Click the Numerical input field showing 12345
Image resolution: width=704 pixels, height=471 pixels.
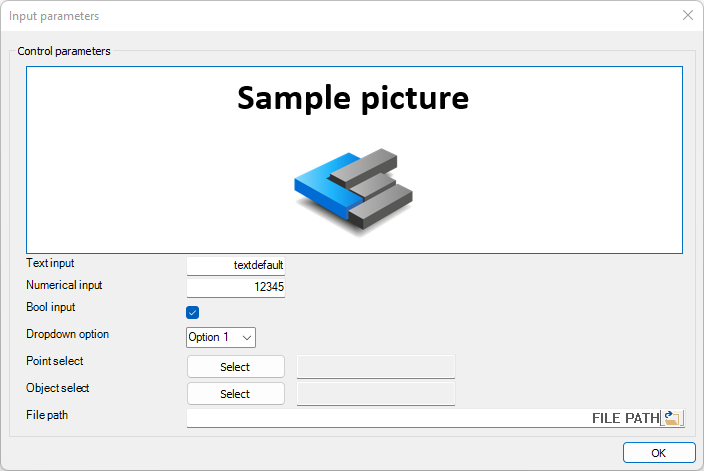(236, 287)
